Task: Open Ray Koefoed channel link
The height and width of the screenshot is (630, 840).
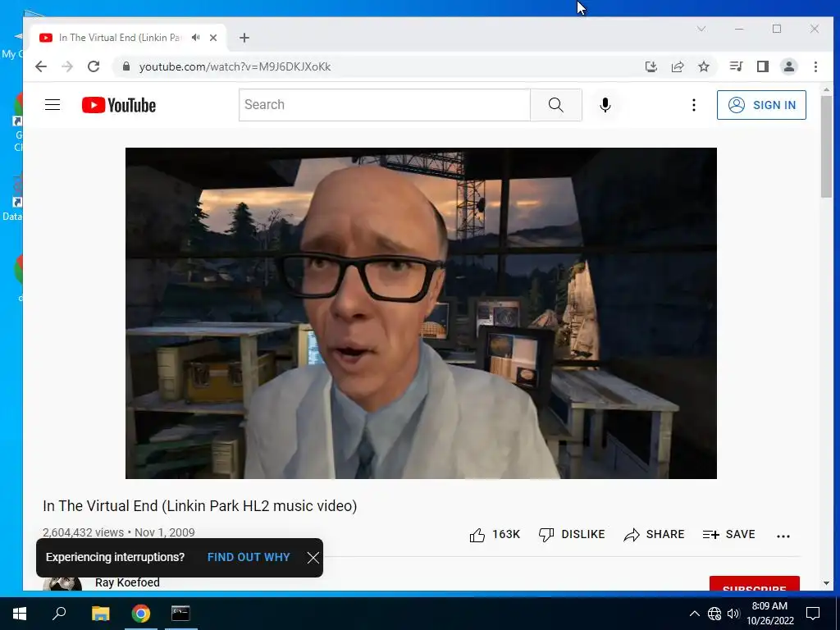Action: point(127,582)
